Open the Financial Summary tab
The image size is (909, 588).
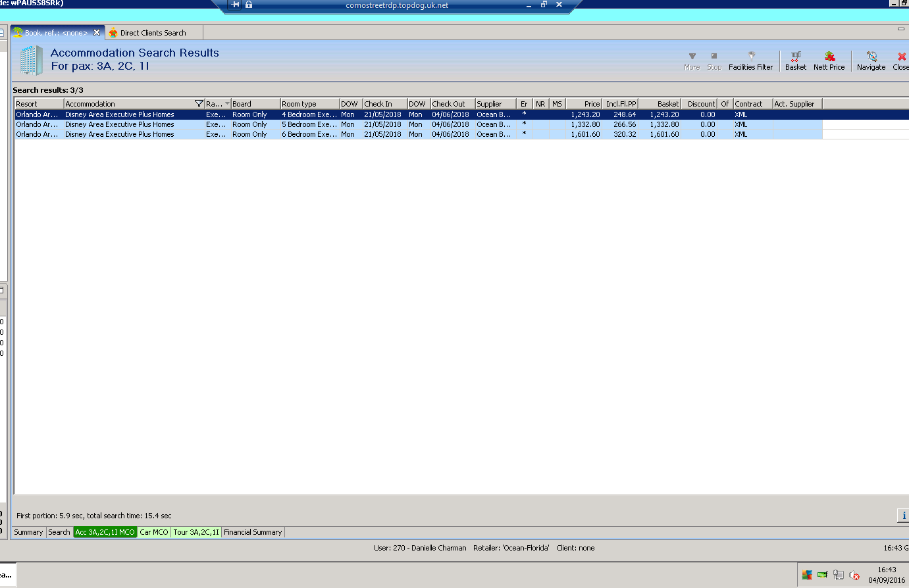pos(253,532)
